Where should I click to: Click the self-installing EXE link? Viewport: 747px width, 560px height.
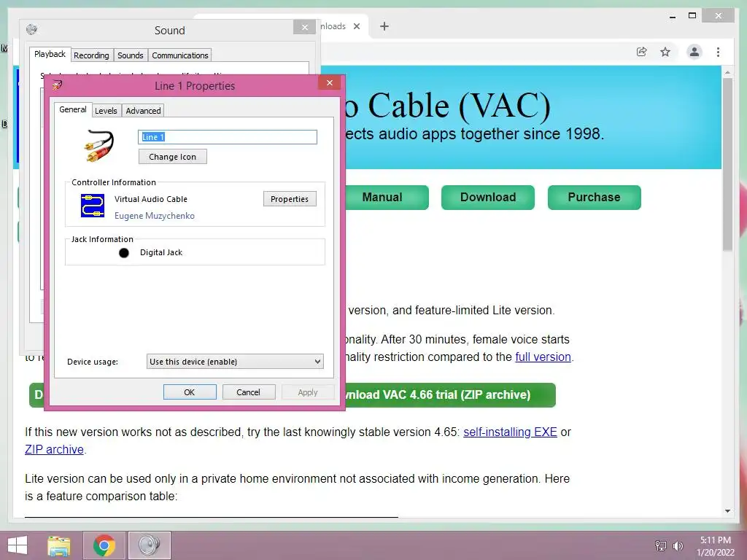(x=510, y=432)
